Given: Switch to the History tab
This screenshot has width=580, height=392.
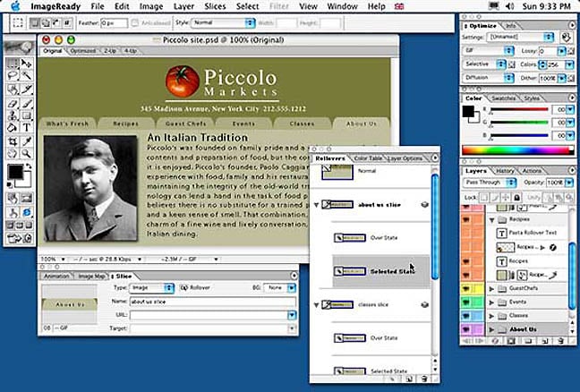Looking at the screenshot, I should click(x=505, y=171).
